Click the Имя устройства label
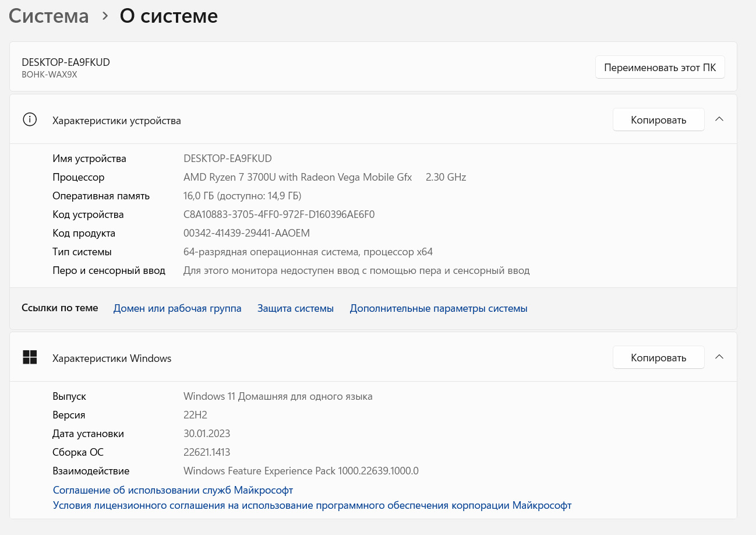The image size is (756, 535). 89,159
